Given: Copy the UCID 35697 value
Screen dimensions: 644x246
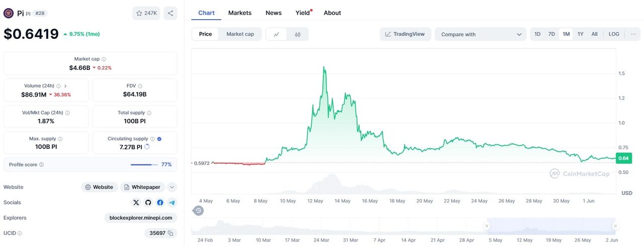Looking at the screenshot, I should [x=171, y=233].
